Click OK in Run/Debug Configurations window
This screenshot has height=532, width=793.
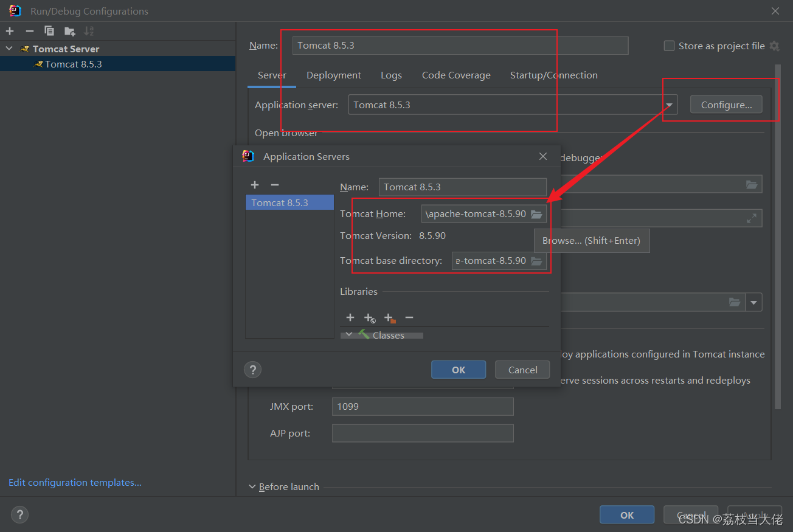[x=627, y=515]
